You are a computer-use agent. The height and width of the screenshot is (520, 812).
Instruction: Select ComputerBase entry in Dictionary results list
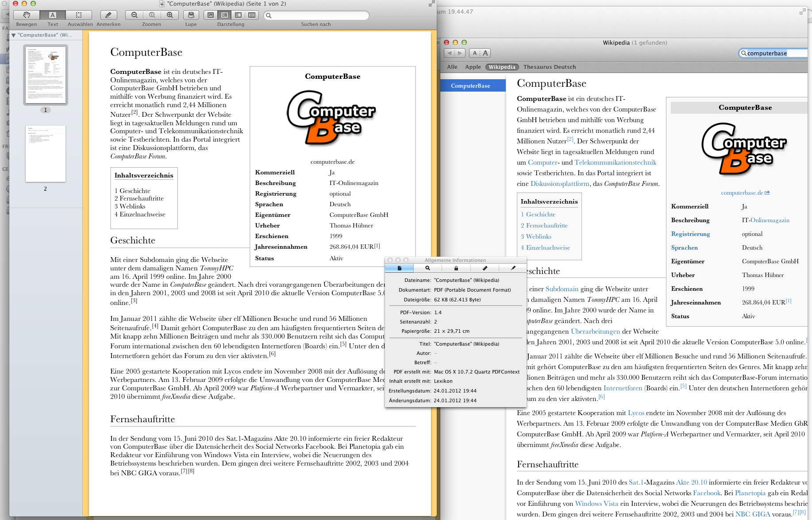(473, 86)
